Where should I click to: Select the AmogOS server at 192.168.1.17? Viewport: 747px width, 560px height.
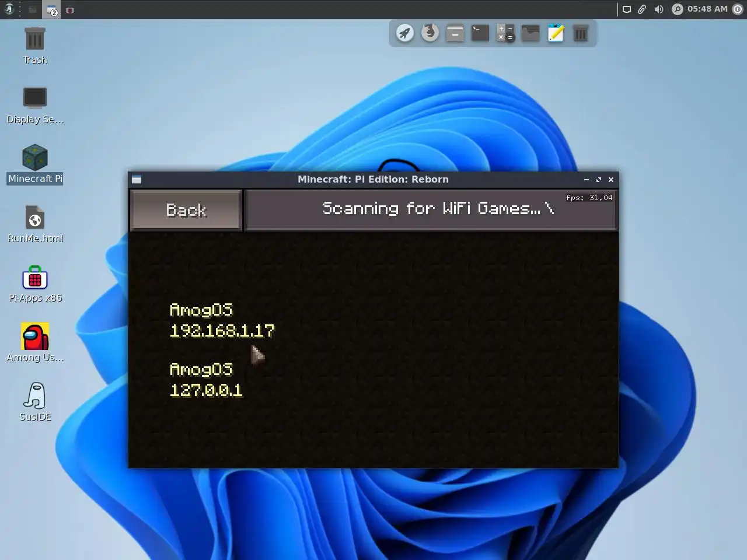tap(222, 320)
